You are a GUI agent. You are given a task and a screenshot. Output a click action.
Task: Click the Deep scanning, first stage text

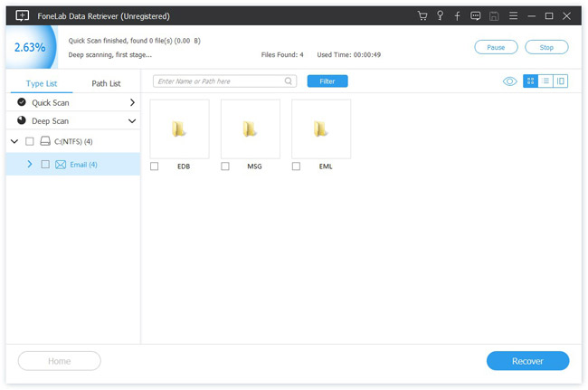coord(109,55)
